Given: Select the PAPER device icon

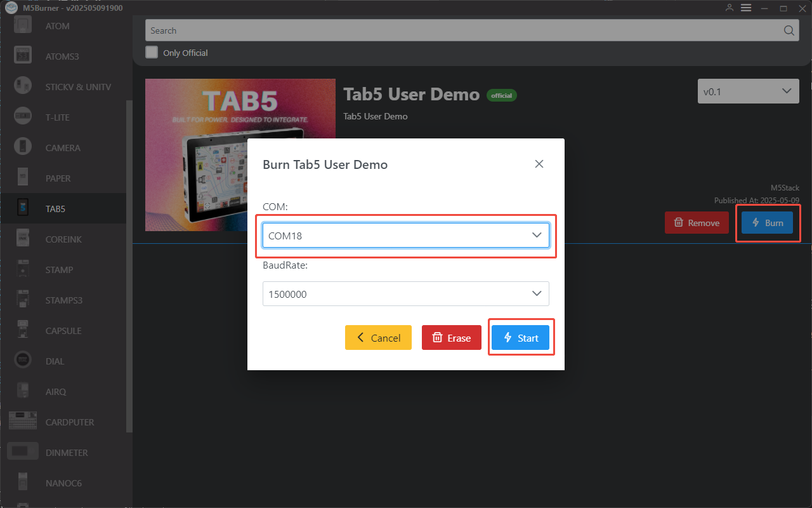Looking at the screenshot, I should click(23, 178).
